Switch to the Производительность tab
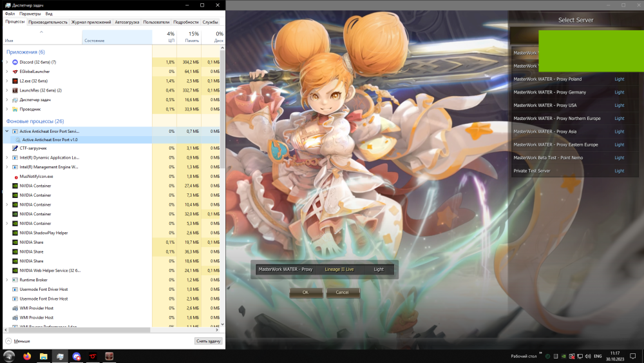The height and width of the screenshot is (363, 644). pos(48,22)
